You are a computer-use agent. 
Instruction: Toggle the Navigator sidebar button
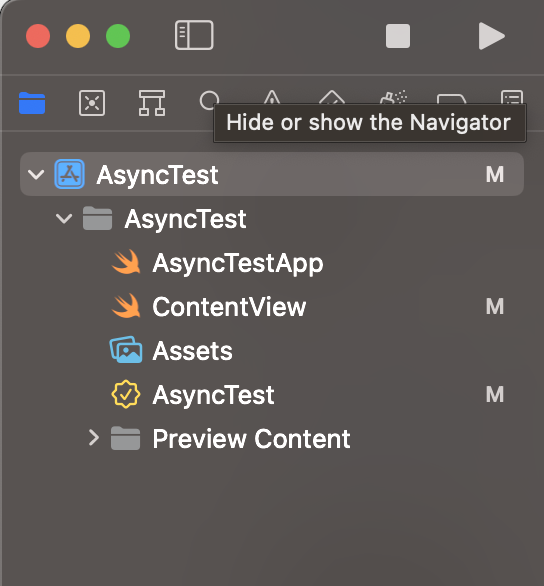click(x=194, y=35)
